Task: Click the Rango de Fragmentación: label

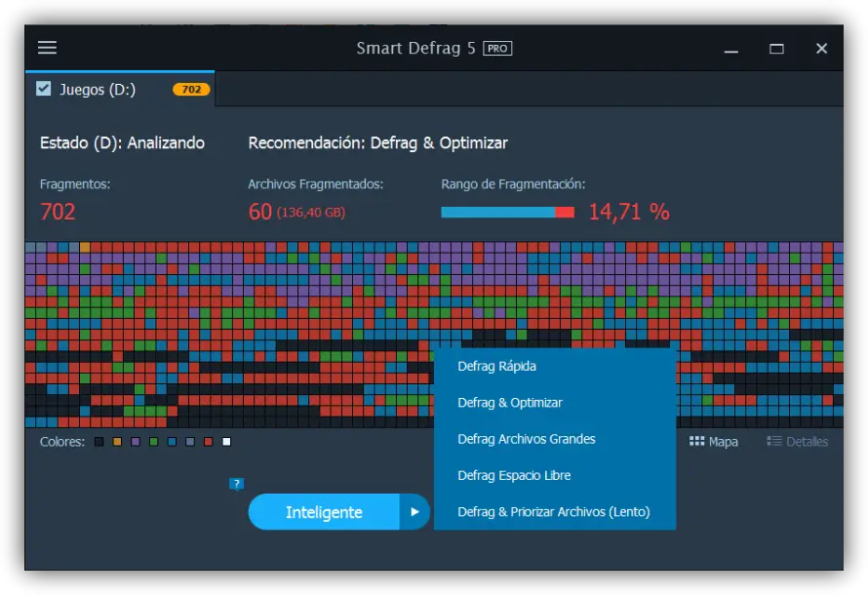Action: point(513,184)
